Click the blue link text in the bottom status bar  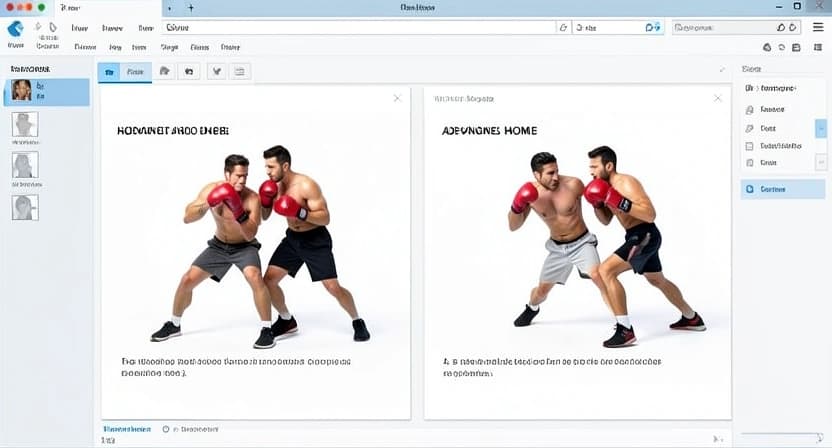[127, 429]
